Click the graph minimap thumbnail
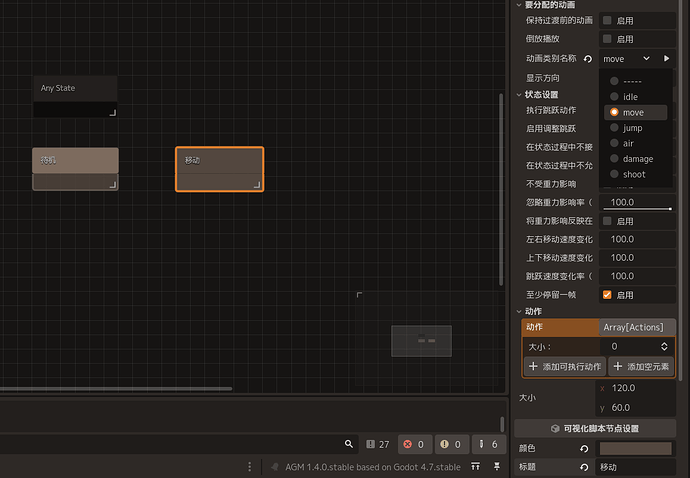This screenshot has width=690, height=478. tap(422, 341)
